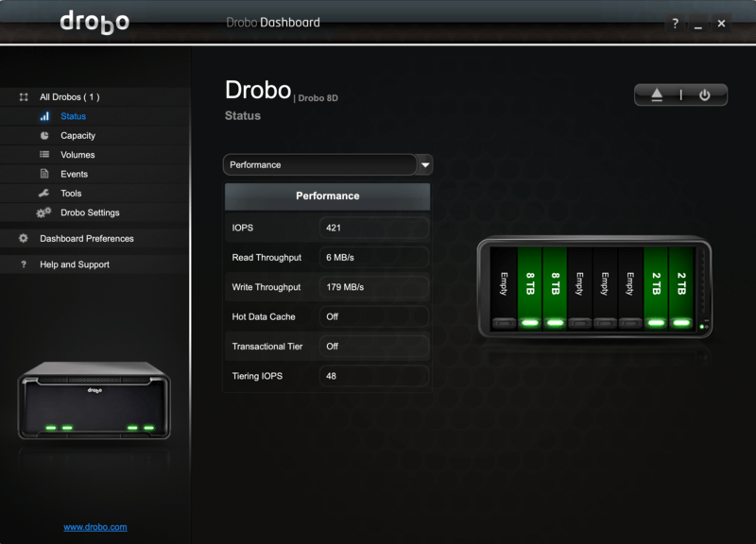756x544 pixels.
Task: Click the Help and Support question mark icon
Action: [23, 263]
